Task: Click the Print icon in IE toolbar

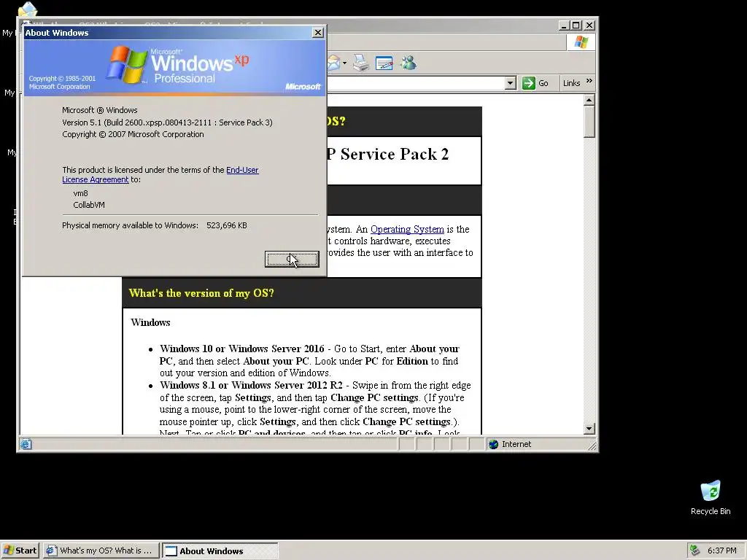Action: 361,63
